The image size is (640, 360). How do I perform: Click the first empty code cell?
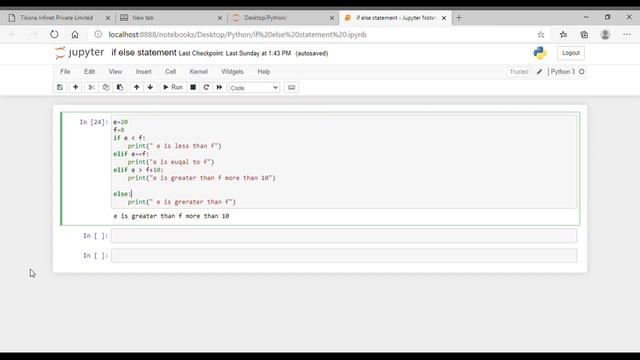pyautogui.click(x=344, y=236)
